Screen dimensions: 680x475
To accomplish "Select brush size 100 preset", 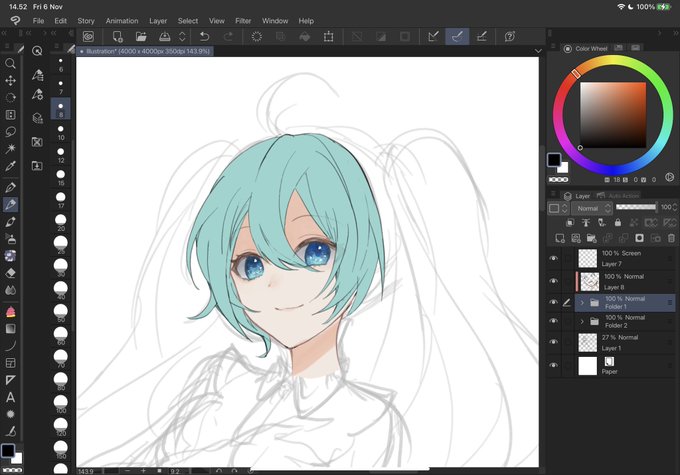I will tap(61, 404).
